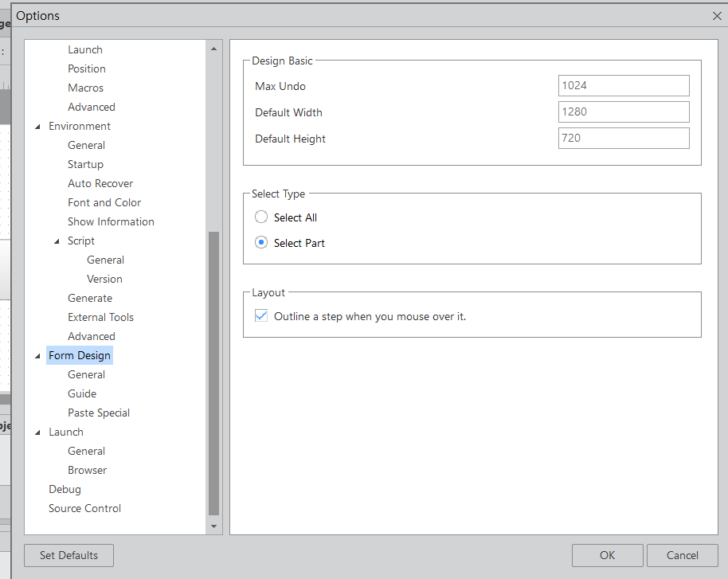
Task: Click the tree scrollbar up arrow
Action: pos(213,49)
